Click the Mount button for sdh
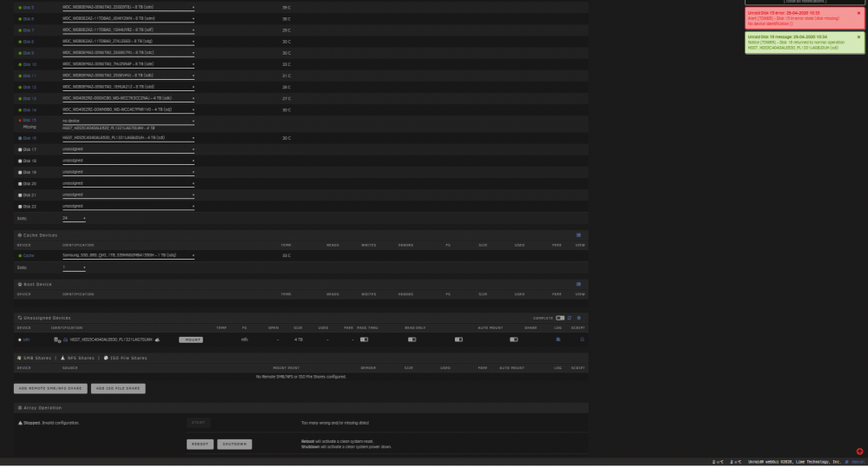This screenshot has width=868, height=468. pos(191,340)
